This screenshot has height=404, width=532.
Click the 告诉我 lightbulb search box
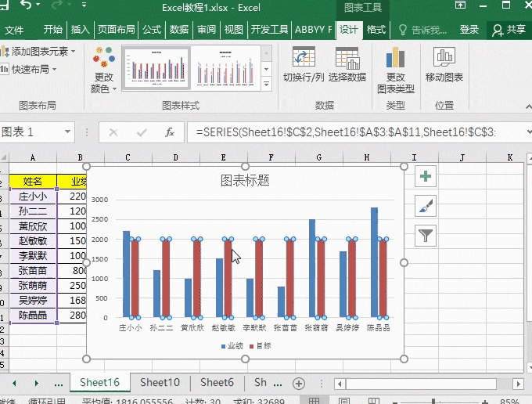click(422, 30)
